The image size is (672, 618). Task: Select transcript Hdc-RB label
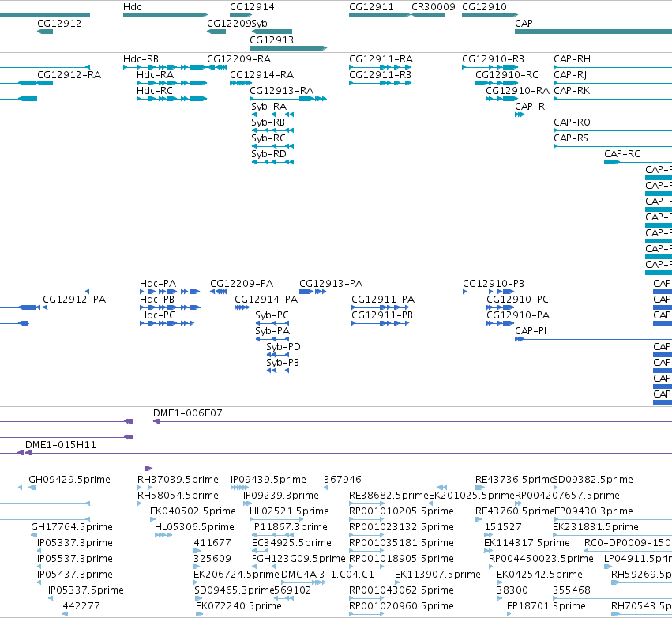pos(141,59)
